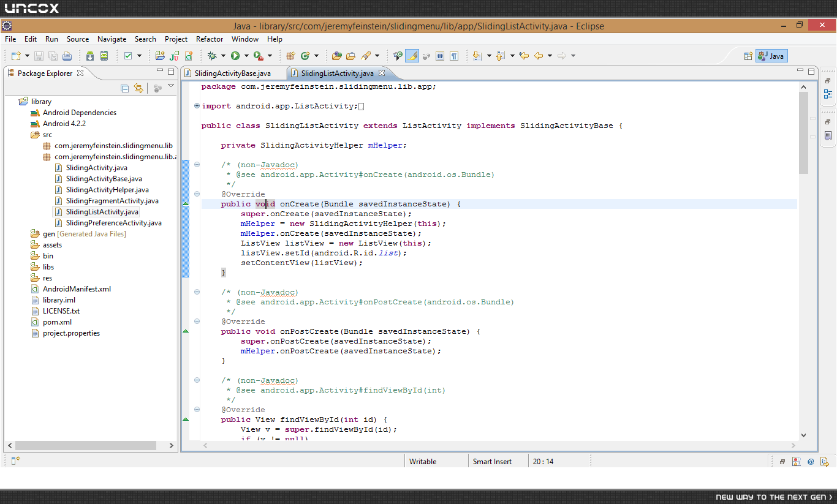Open the Back history dropdown arrow
This screenshot has height=504, width=837.
550,56
